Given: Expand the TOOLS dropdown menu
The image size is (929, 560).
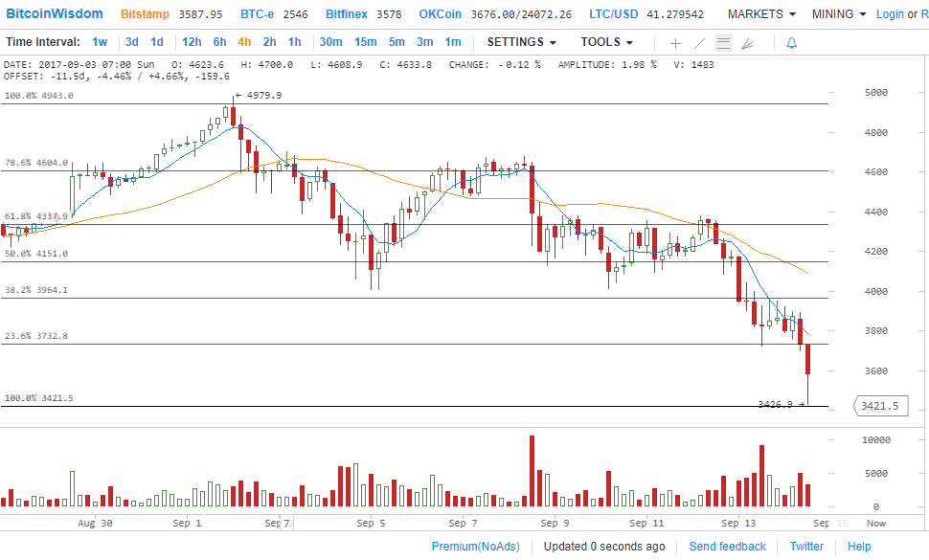Looking at the screenshot, I should [606, 42].
